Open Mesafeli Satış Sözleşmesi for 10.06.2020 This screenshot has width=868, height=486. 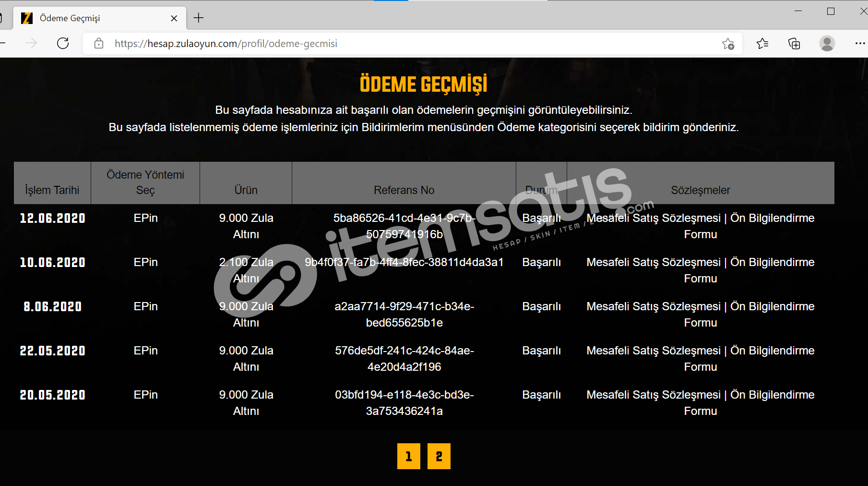654,262
